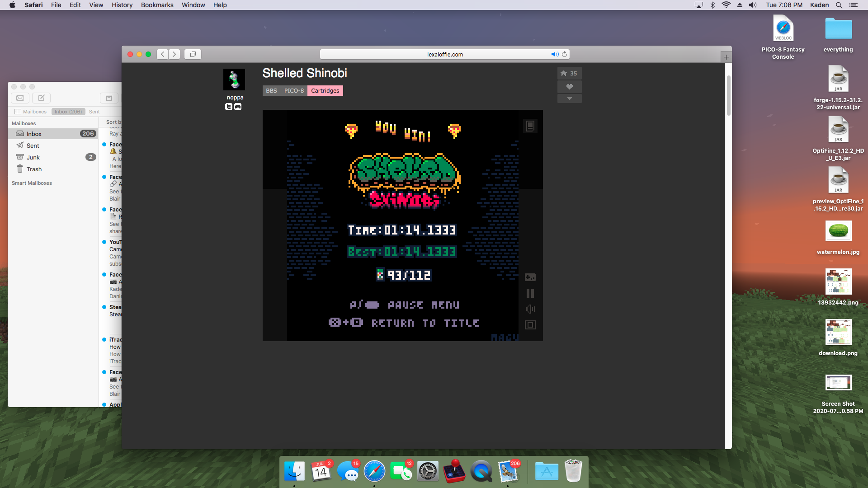Viewport: 868px width, 488px height.
Task: Open FaceTime from the Dock
Action: click(x=401, y=472)
